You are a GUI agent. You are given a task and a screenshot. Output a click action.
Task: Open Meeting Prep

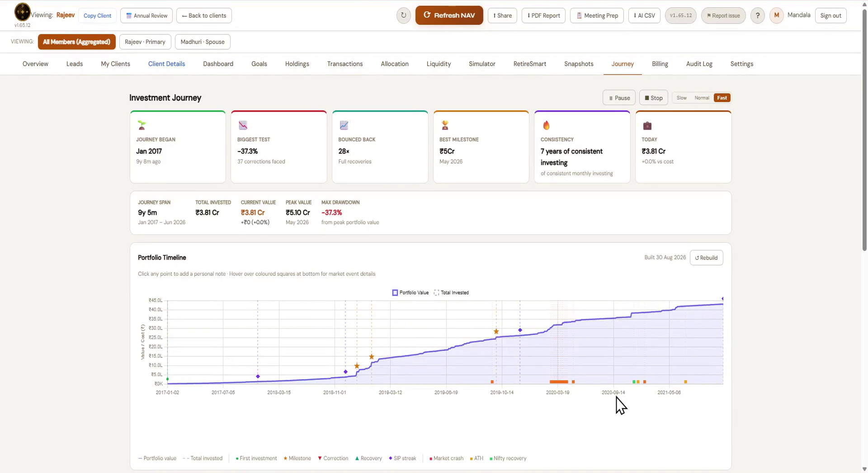(x=597, y=15)
